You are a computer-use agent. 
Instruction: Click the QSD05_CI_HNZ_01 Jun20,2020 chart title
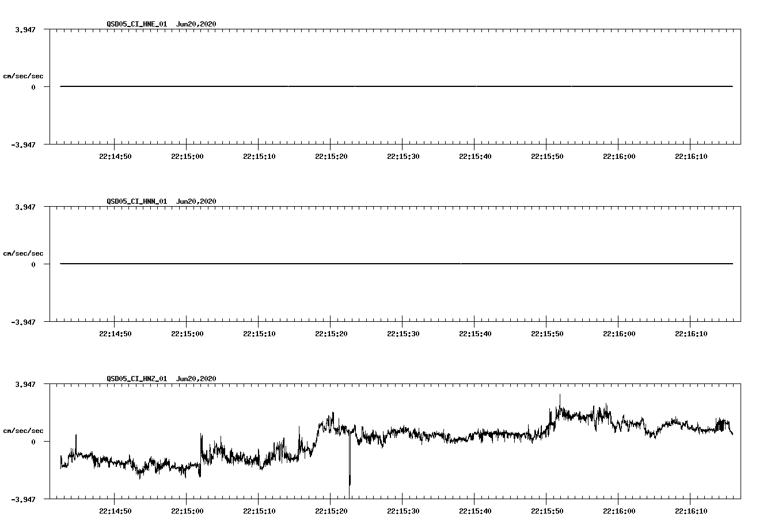point(161,378)
